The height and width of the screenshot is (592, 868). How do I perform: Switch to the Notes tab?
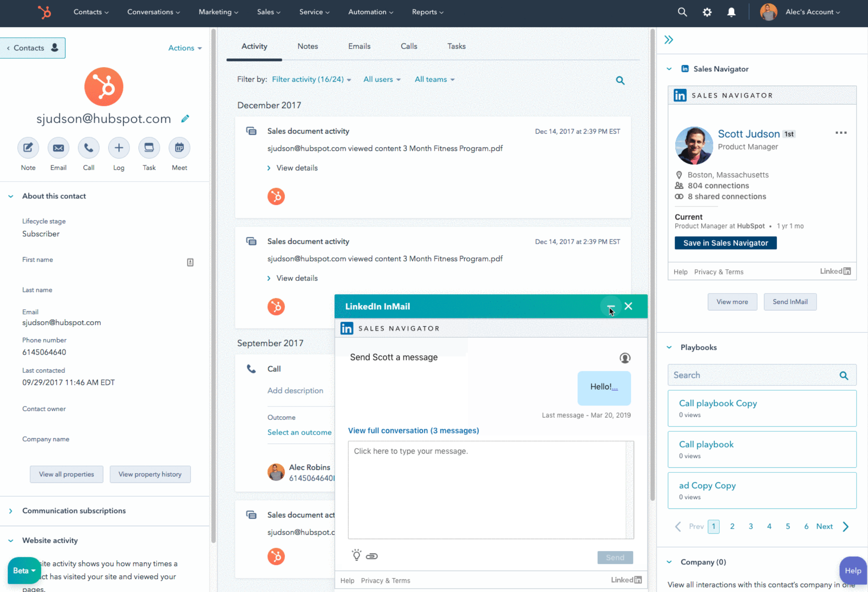[x=308, y=46]
